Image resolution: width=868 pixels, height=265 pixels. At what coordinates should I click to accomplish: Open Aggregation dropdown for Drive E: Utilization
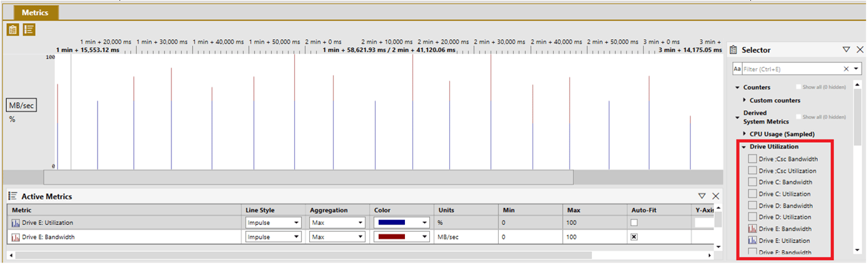pos(337,222)
